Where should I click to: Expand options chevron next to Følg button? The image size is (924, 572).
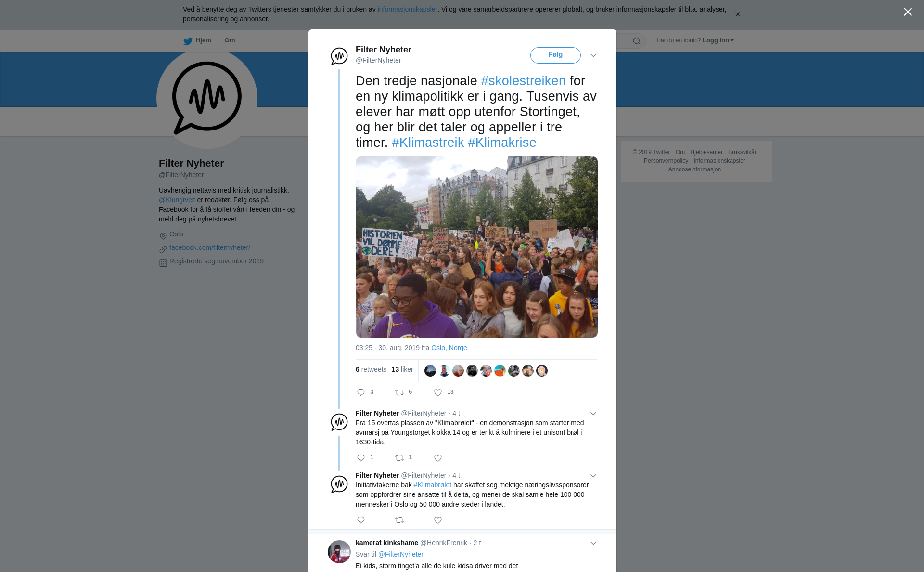(x=593, y=55)
